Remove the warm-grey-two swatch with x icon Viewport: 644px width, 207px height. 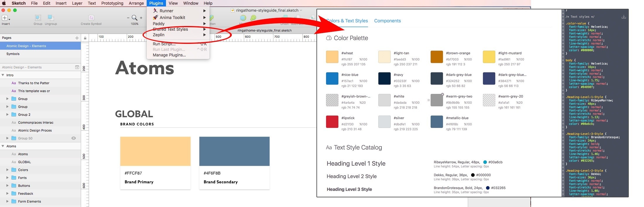click(x=442, y=94)
